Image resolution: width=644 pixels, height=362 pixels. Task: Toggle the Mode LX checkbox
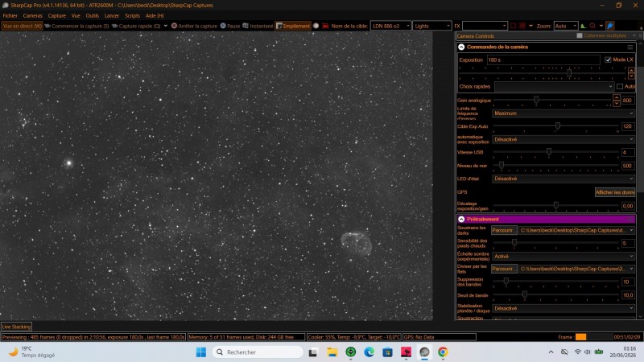pyautogui.click(x=608, y=60)
